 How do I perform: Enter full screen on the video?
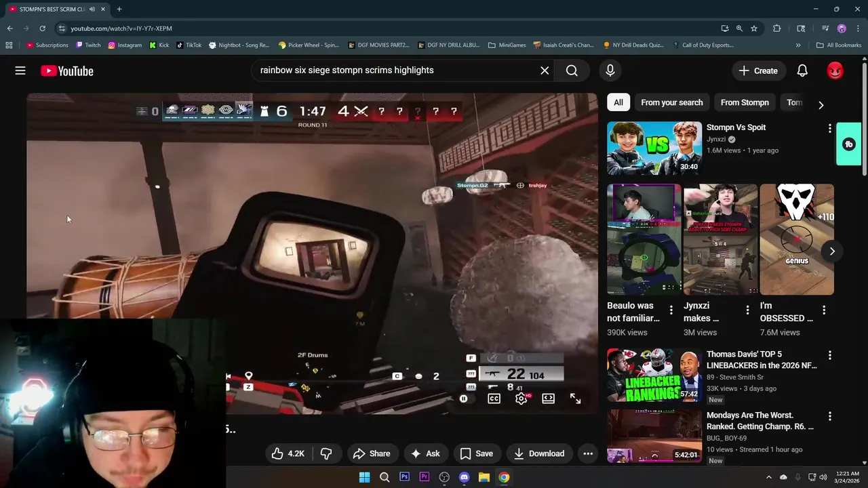tap(575, 399)
